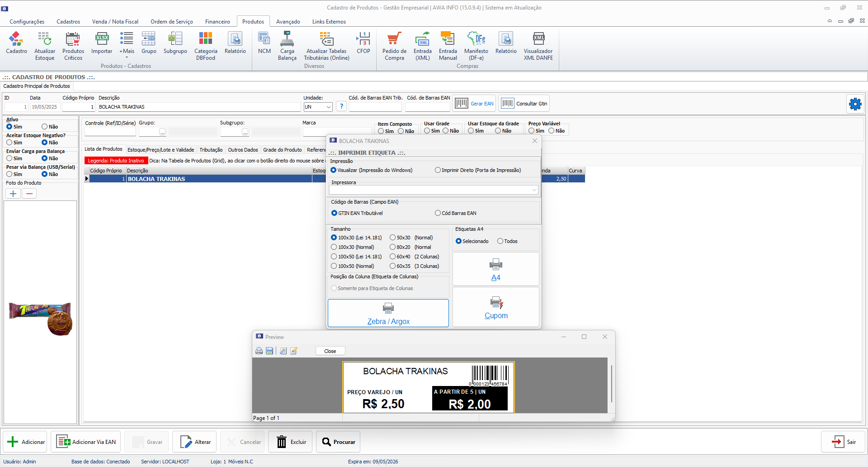Print using the Zebra / Argox button
Viewport: 868px width, 467px height.
(x=388, y=313)
